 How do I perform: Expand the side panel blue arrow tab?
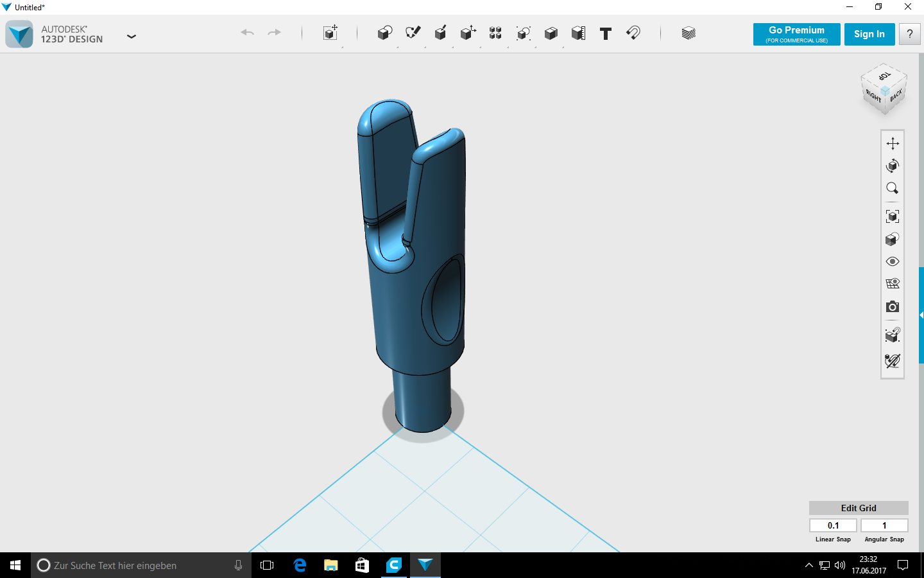(x=921, y=315)
